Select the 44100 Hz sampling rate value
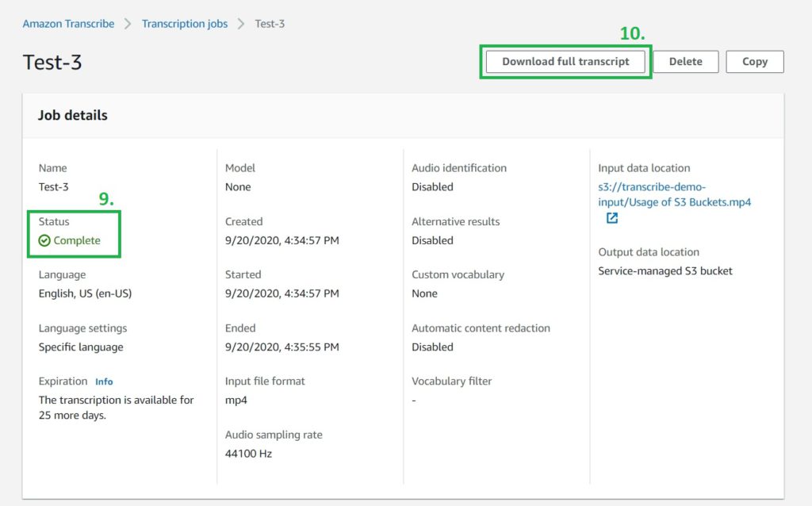 (x=248, y=454)
